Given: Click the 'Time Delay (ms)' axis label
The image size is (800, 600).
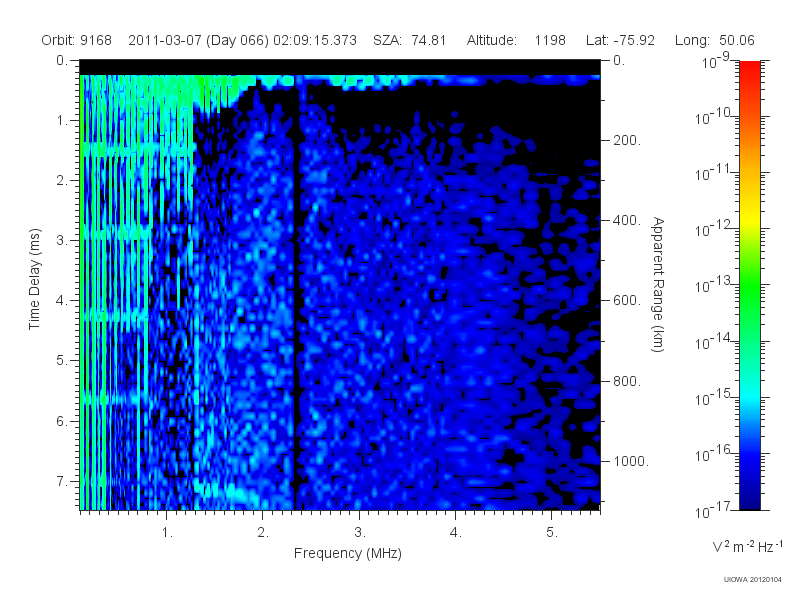Looking at the screenshot, I should click(x=34, y=279).
